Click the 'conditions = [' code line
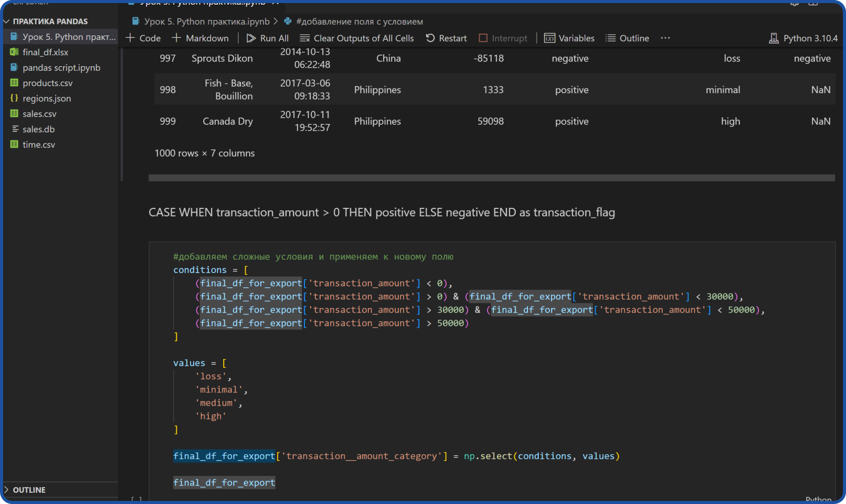 pyautogui.click(x=210, y=270)
